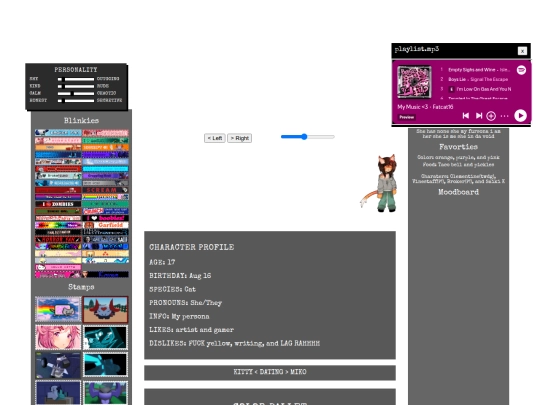Click the CHARACTER PROFILE heading

point(191,247)
